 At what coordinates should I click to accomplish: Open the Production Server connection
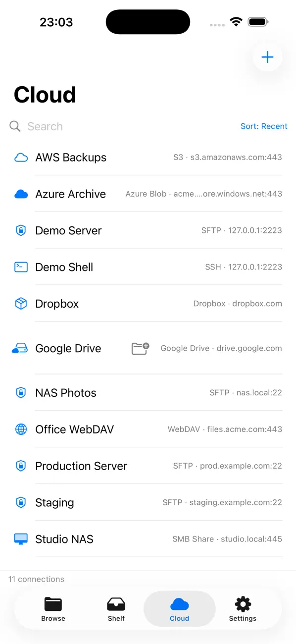pyautogui.click(x=148, y=466)
